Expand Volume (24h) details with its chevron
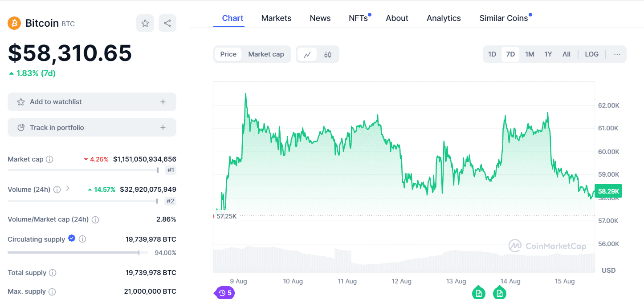 (x=67, y=189)
